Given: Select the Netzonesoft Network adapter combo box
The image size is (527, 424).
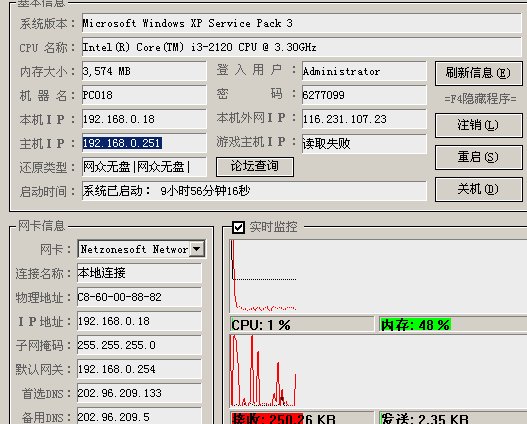Looking at the screenshot, I should click(x=141, y=249).
